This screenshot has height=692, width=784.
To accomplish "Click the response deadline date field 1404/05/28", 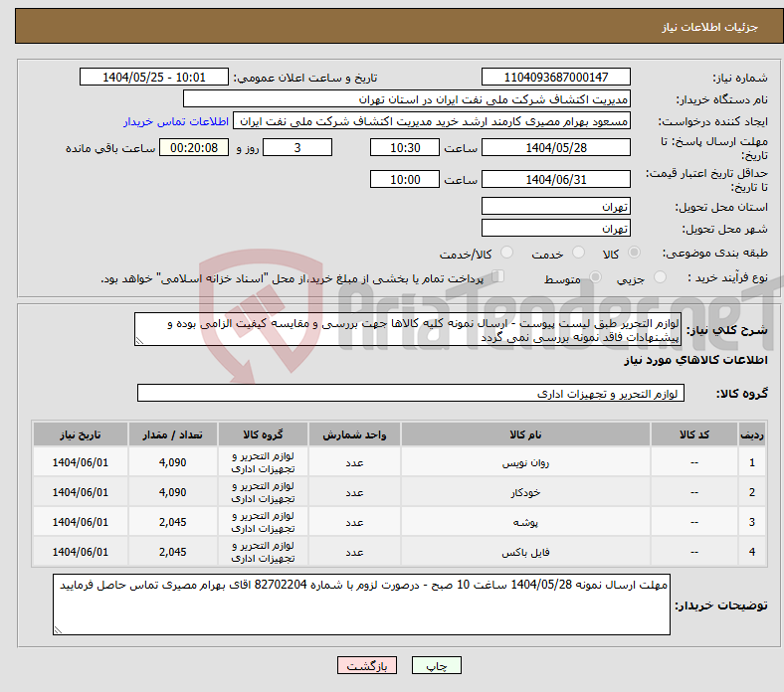I will (x=555, y=147).
